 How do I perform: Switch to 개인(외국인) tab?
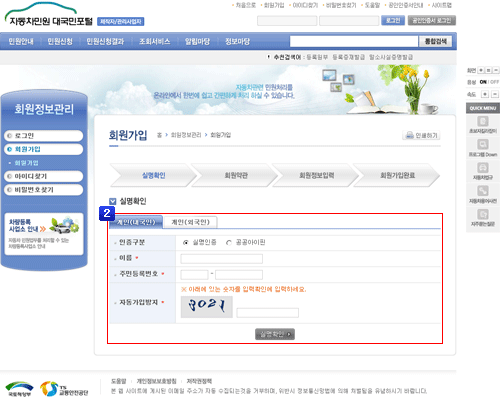point(190,222)
